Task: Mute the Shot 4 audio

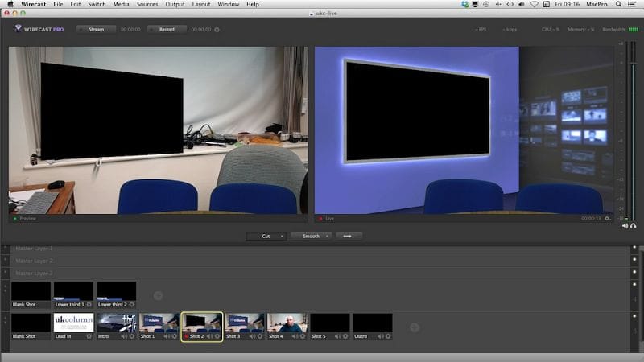Action: (295, 336)
